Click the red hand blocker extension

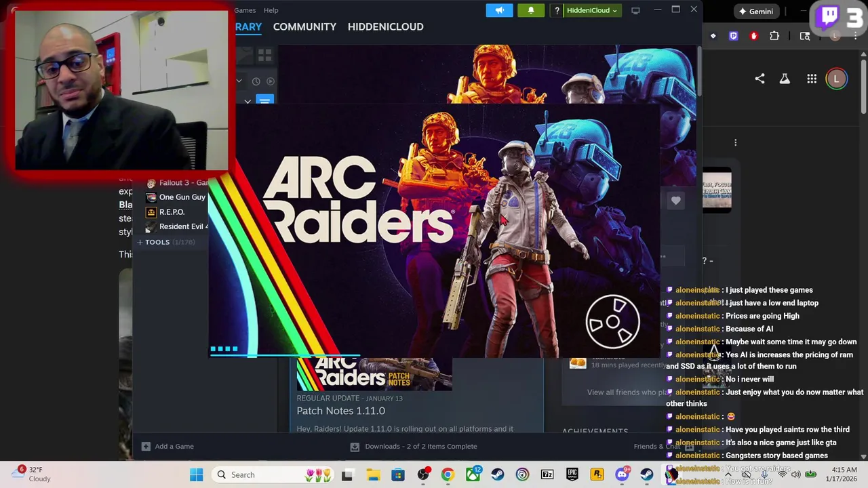753,36
